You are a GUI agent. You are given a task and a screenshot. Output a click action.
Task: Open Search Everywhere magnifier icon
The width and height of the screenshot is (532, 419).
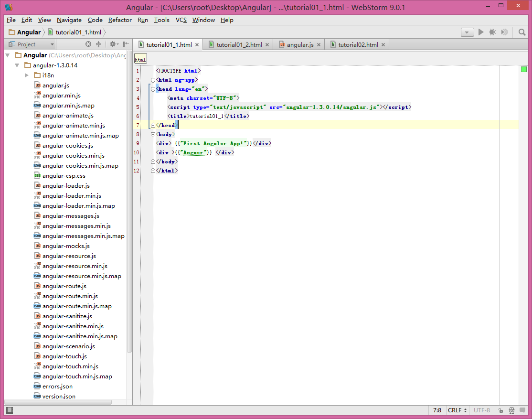point(522,32)
